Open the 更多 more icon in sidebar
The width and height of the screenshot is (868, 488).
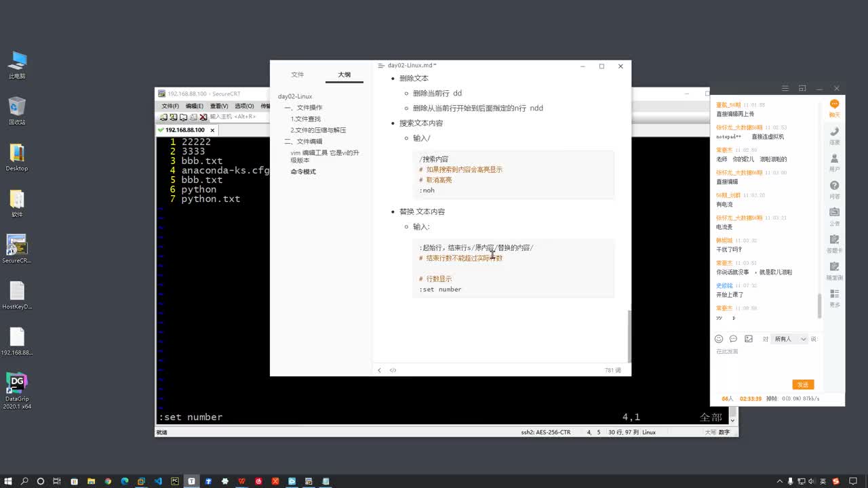pyautogui.click(x=834, y=298)
